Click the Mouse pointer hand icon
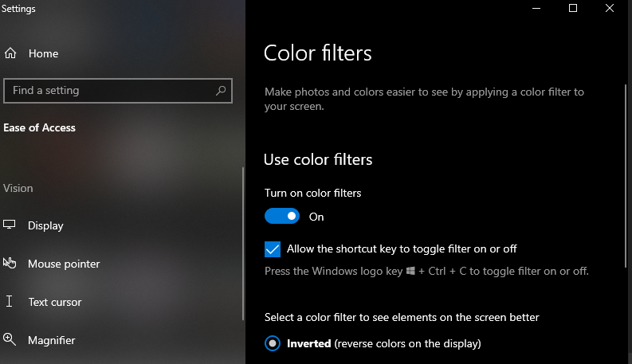Image resolution: width=632 pixels, height=364 pixels. (10, 263)
